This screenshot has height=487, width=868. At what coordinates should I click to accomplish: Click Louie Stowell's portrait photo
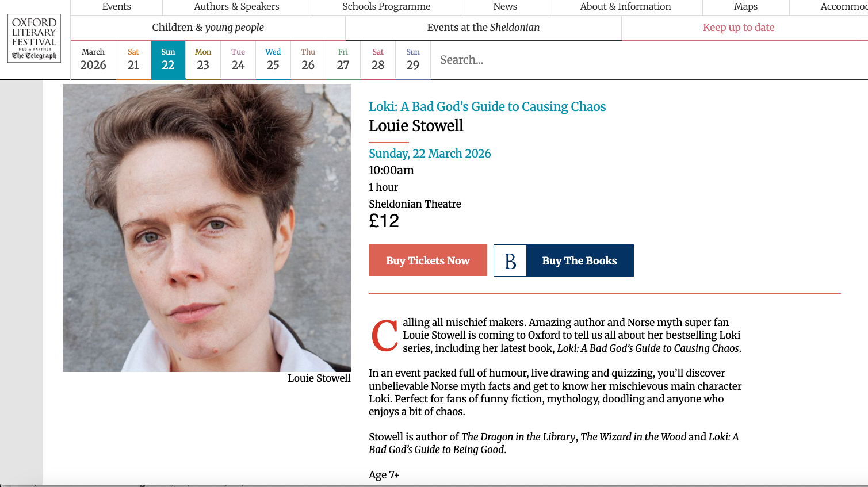(x=207, y=228)
